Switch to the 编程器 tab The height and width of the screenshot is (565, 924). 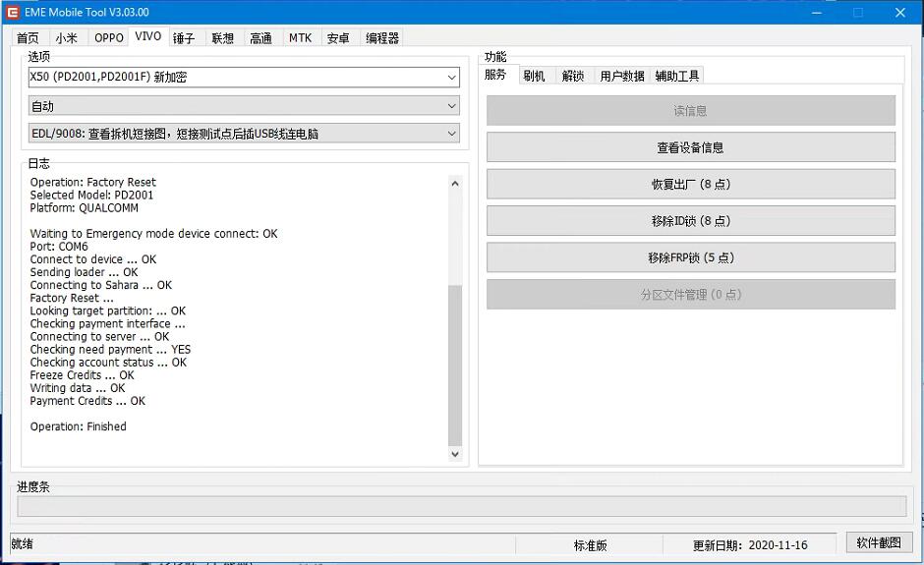click(x=382, y=38)
